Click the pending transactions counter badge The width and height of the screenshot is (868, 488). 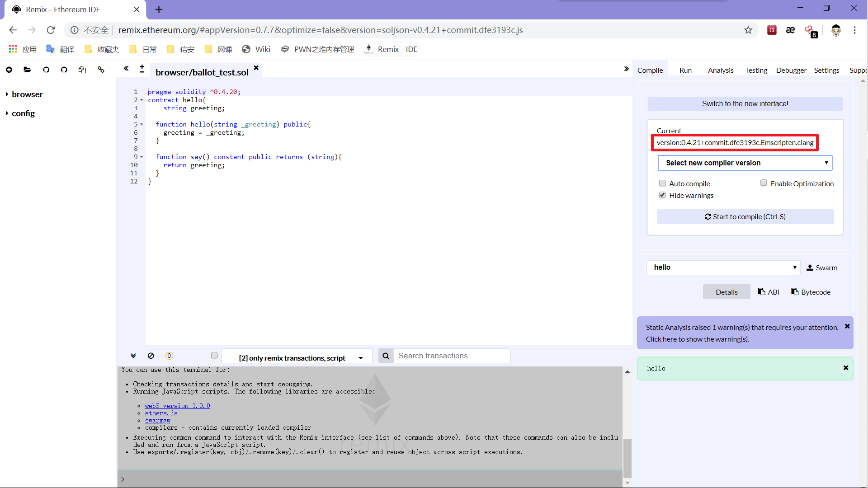pyautogui.click(x=169, y=356)
